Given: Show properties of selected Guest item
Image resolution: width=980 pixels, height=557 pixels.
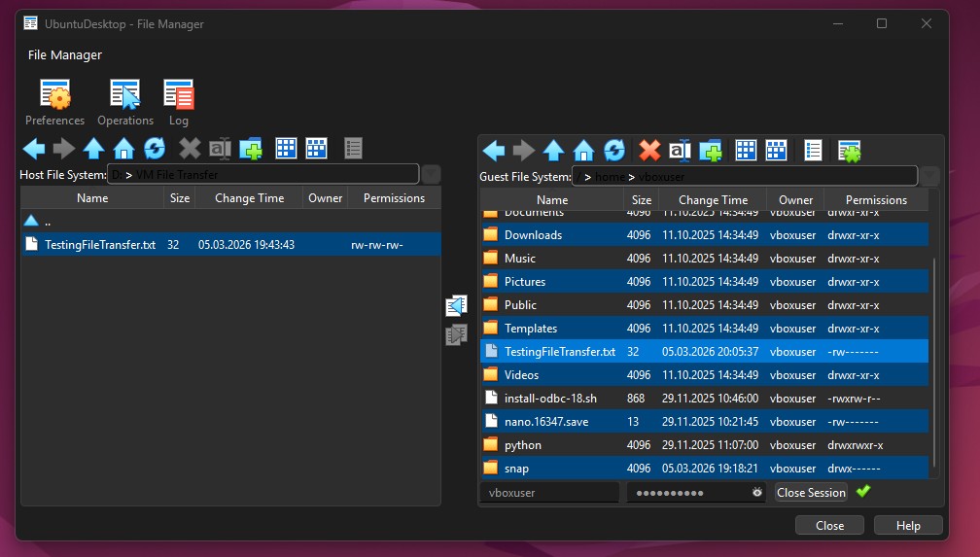Looking at the screenshot, I should pyautogui.click(x=813, y=151).
